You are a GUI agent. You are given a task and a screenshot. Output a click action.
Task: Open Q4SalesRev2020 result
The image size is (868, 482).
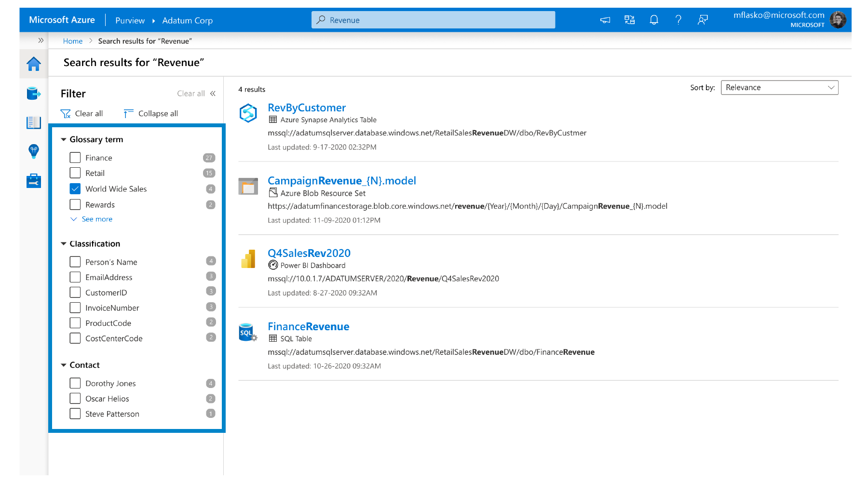click(x=309, y=253)
